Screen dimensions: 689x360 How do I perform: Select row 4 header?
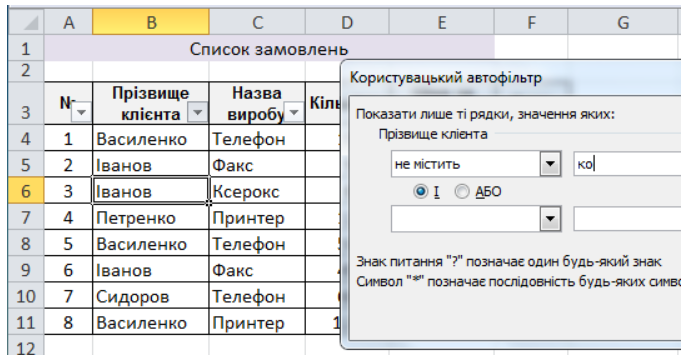point(26,138)
